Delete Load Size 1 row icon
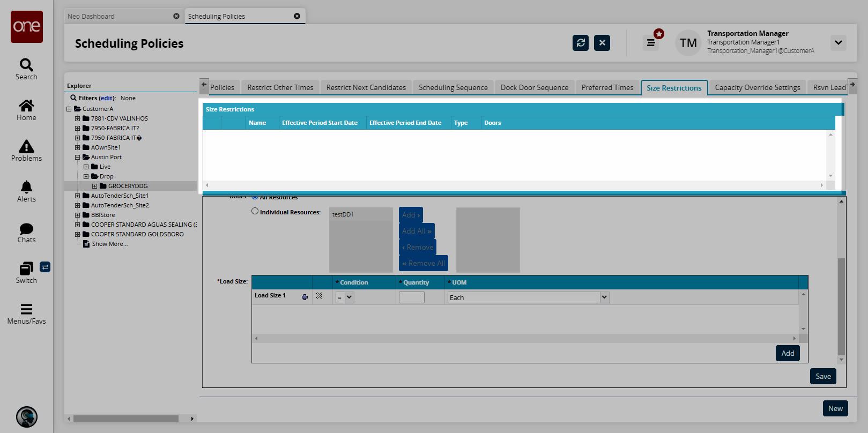 click(x=320, y=296)
